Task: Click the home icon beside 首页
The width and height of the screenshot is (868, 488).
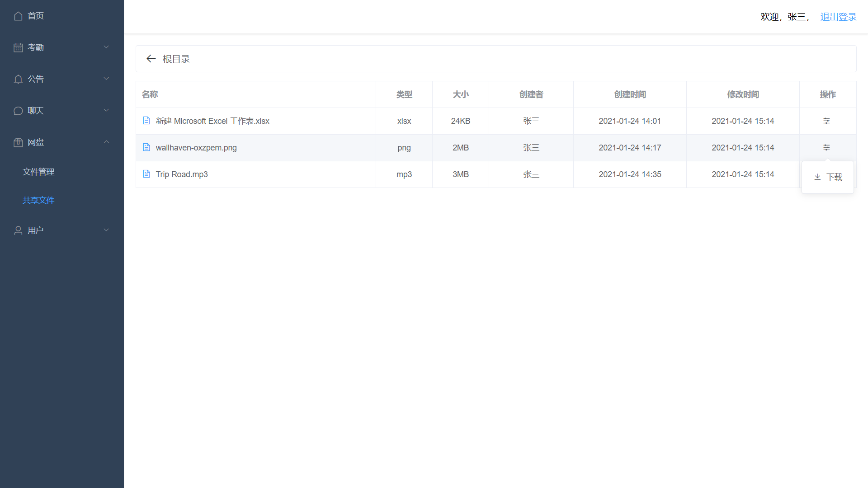Action: (x=18, y=16)
